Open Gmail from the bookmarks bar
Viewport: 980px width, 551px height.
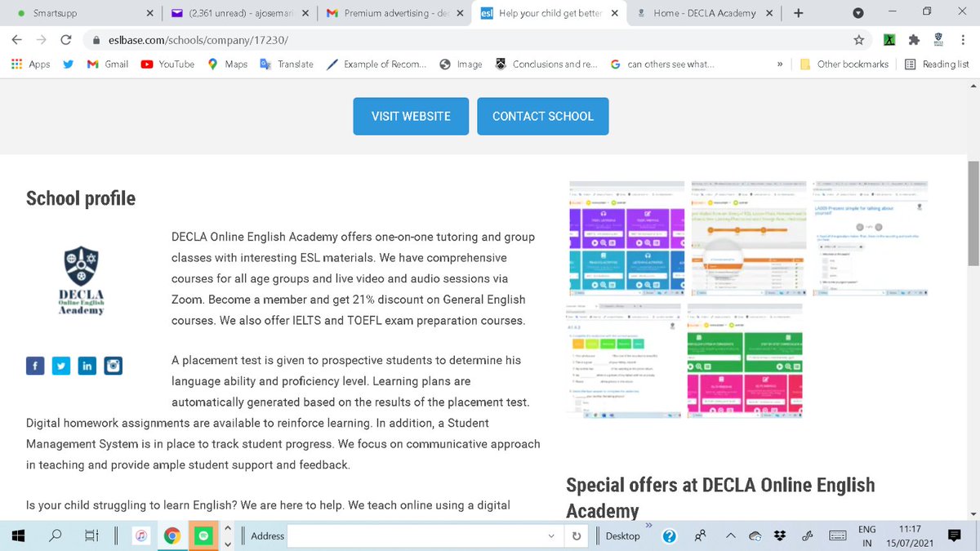[x=107, y=64]
